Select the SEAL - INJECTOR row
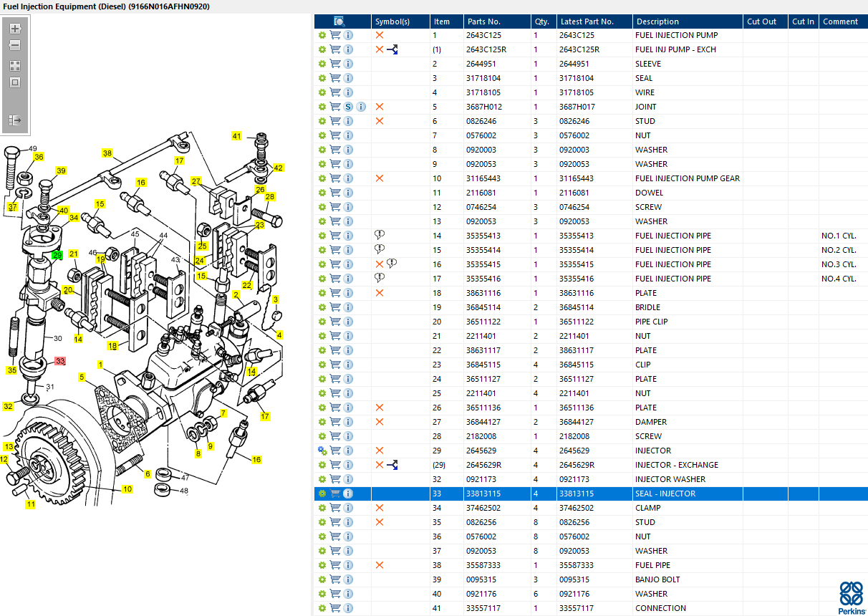Viewport: 868px width, 616px height. (591, 494)
